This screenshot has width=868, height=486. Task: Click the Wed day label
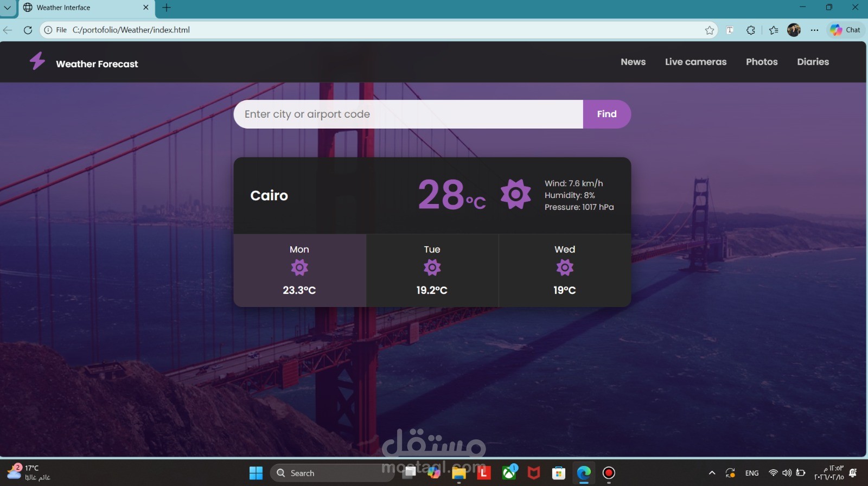(x=565, y=250)
